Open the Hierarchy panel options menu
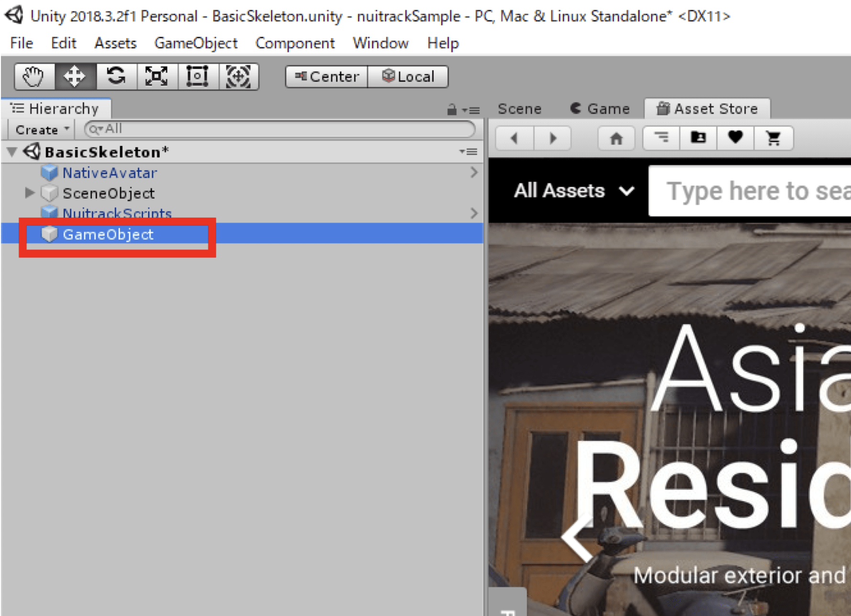 [x=471, y=110]
